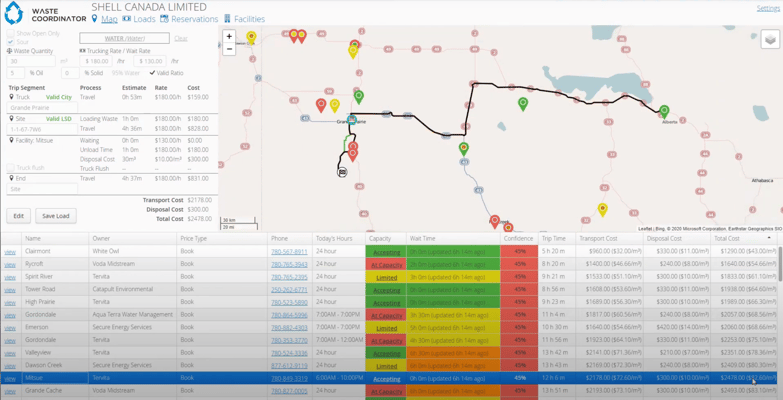The width and height of the screenshot is (783, 400).
Task: Open the map layers control
Action: click(770, 39)
